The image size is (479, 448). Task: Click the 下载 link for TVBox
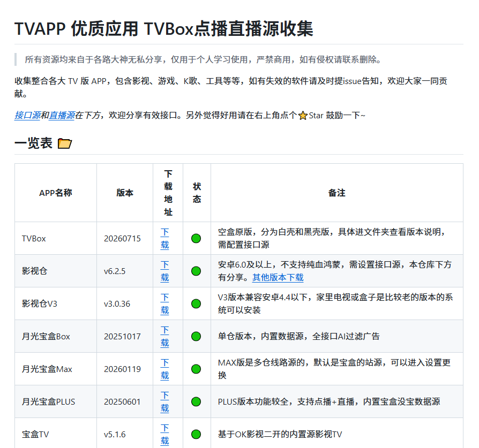tap(164, 238)
